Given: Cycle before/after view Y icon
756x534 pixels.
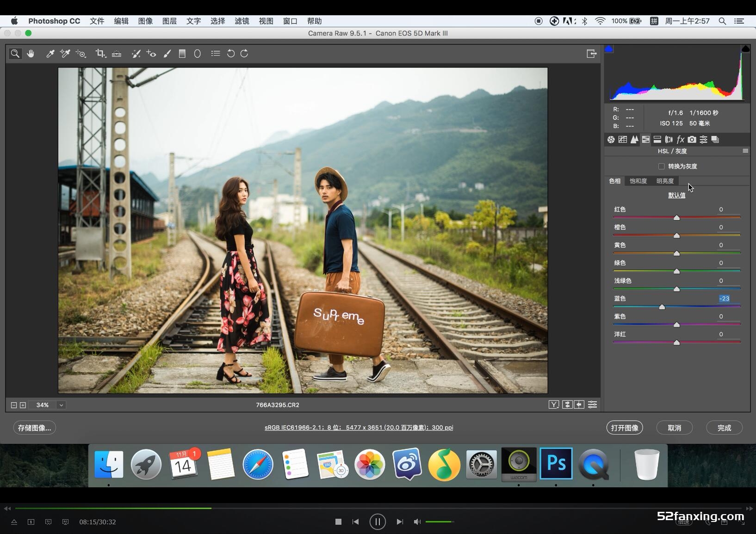Looking at the screenshot, I should coord(554,405).
